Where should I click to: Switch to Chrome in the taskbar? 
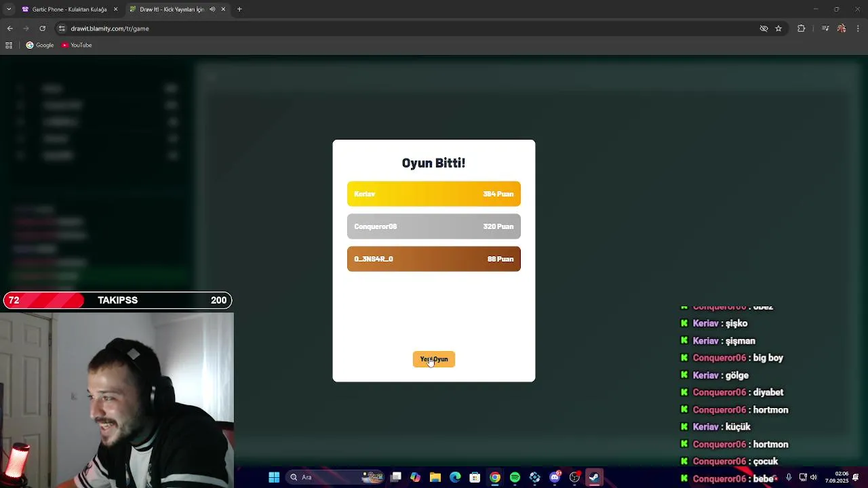coord(495,477)
